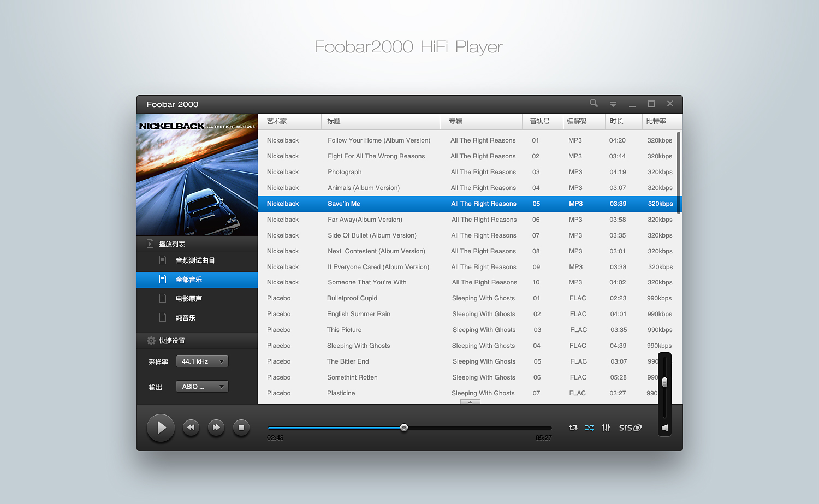Click the document icon beside 纯音乐
The height and width of the screenshot is (504, 819).
pos(162,317)
